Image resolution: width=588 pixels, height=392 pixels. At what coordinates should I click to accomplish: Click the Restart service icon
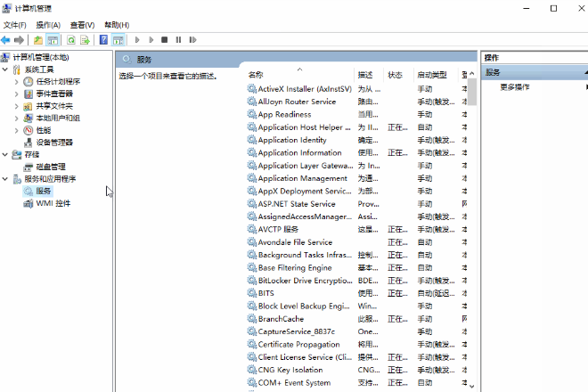pyautogui.click(x=192, y=40)
